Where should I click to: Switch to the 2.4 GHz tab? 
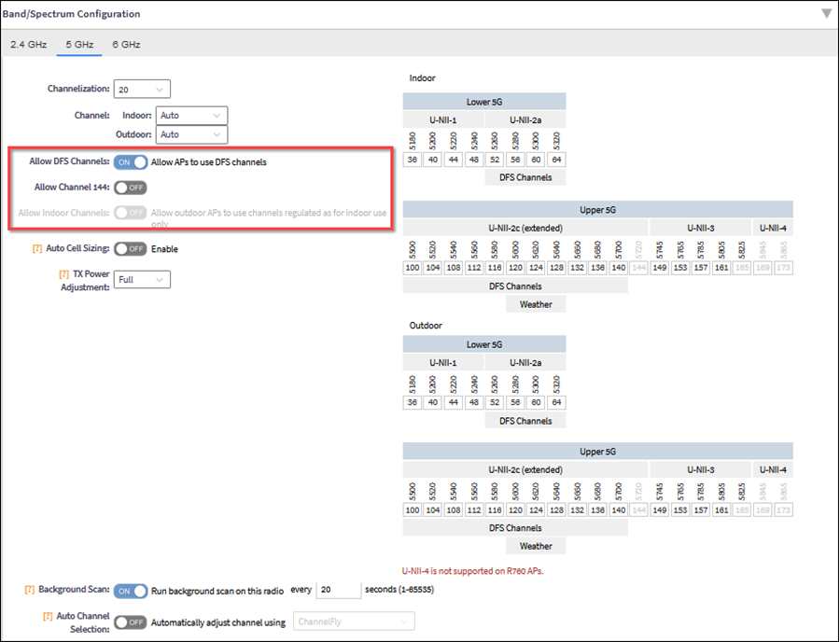28,45
